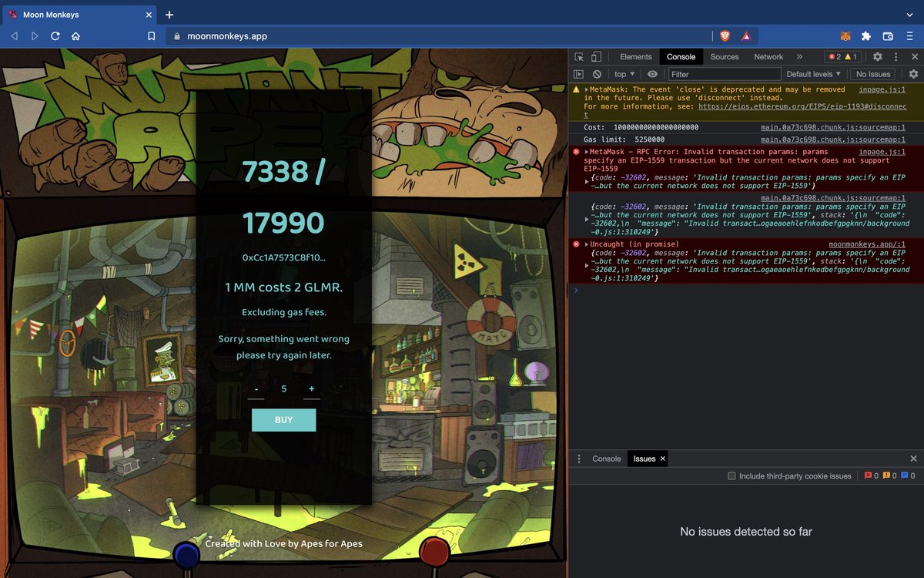Activate the DevTools element inspector picker
This screenshot has height=578, width=924.
coord(579,57)
